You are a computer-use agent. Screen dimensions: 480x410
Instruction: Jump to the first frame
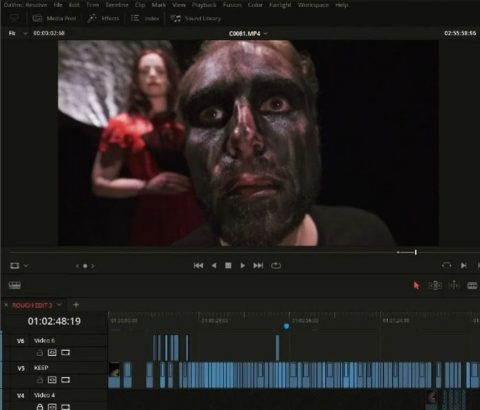point(198,266)
